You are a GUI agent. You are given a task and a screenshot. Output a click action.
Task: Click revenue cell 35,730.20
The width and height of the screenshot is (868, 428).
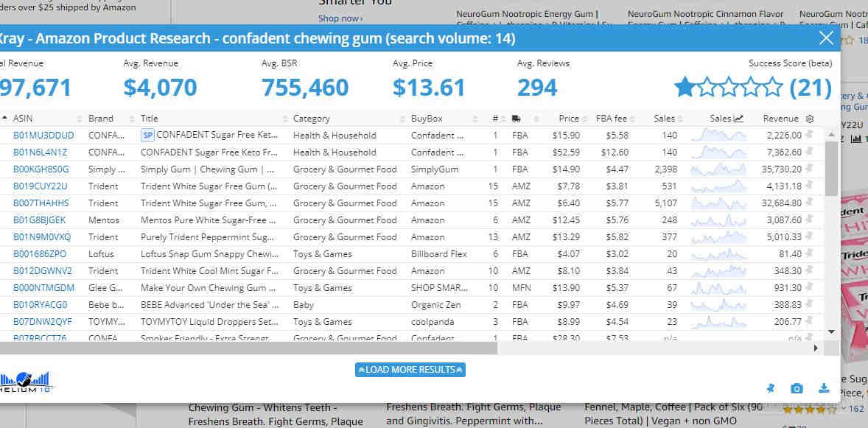tap(782, 169)
